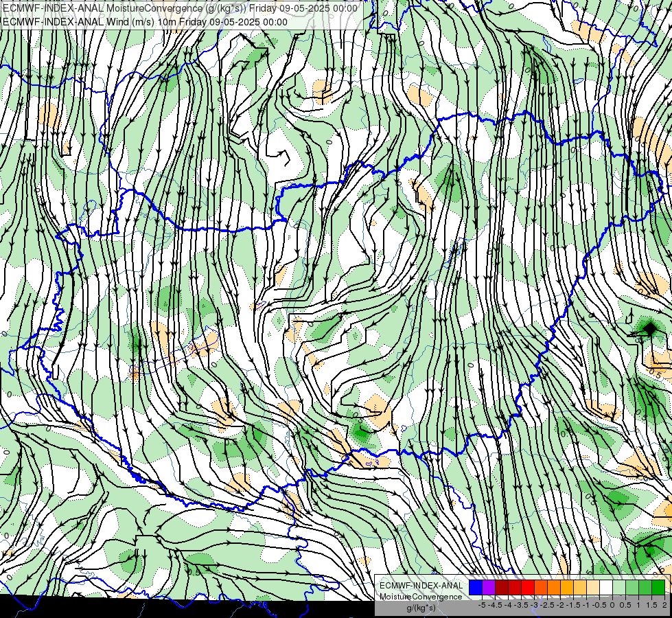
Task: Click the '-3' legend tick label
Action: (x=535, y=605)
